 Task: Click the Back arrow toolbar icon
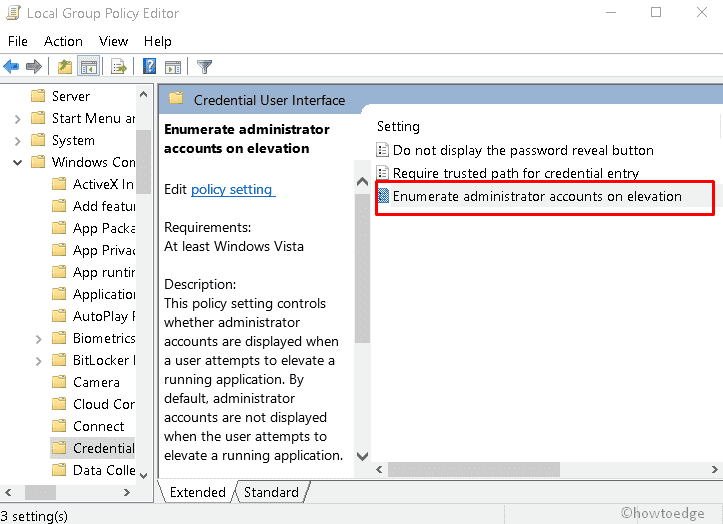[11, 67]
